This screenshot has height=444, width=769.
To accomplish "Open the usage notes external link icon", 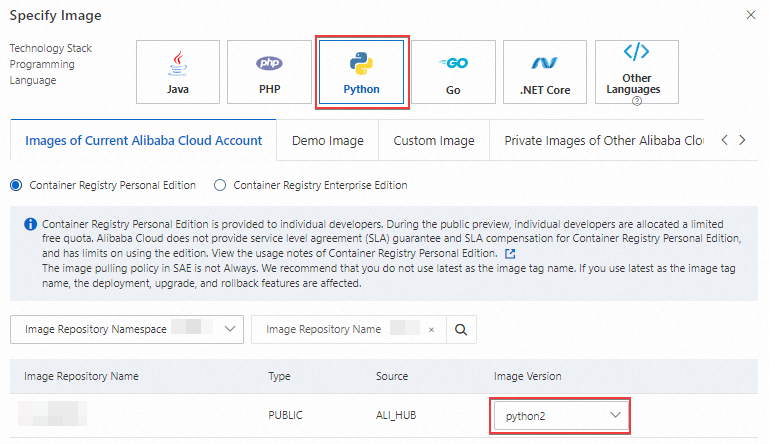I will tap(511, 254).
